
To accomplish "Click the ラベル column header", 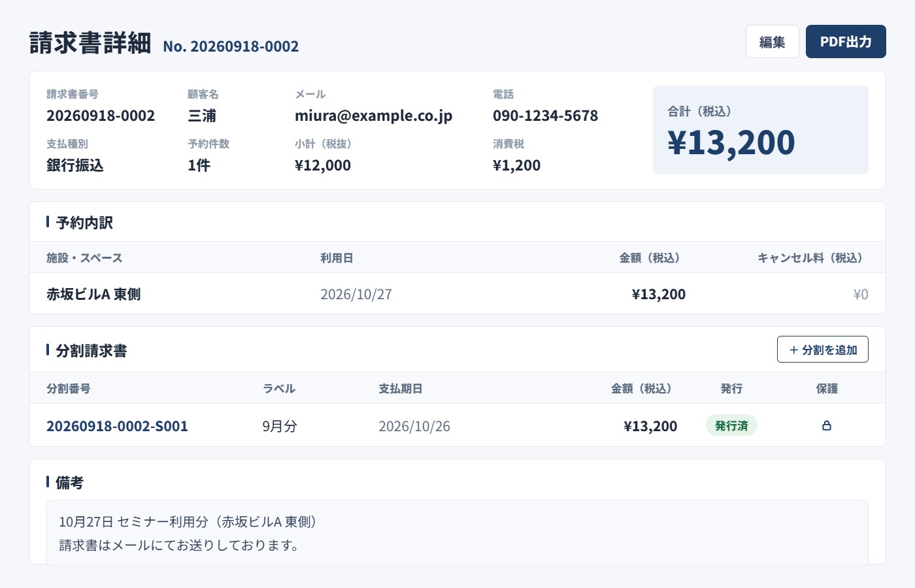I will 279,389.
